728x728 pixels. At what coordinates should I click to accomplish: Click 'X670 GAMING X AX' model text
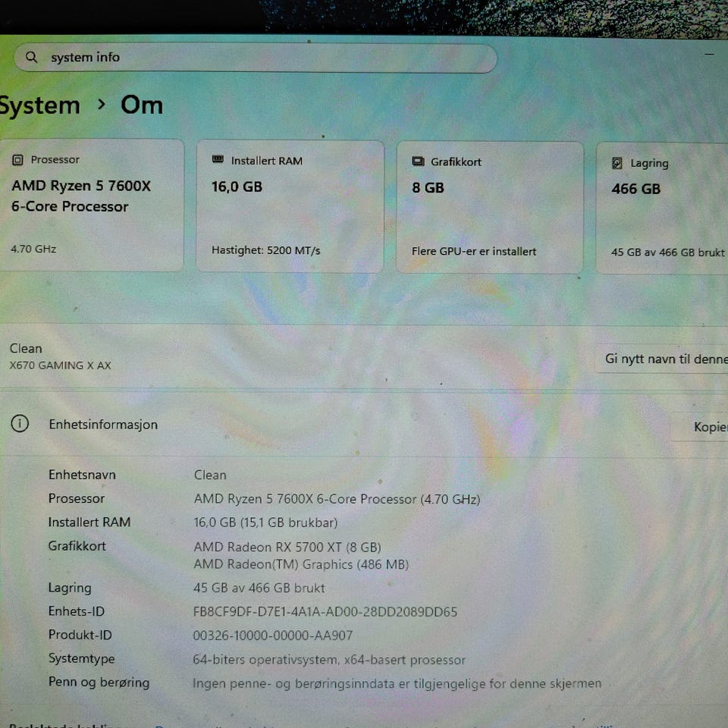coord(61,366)
